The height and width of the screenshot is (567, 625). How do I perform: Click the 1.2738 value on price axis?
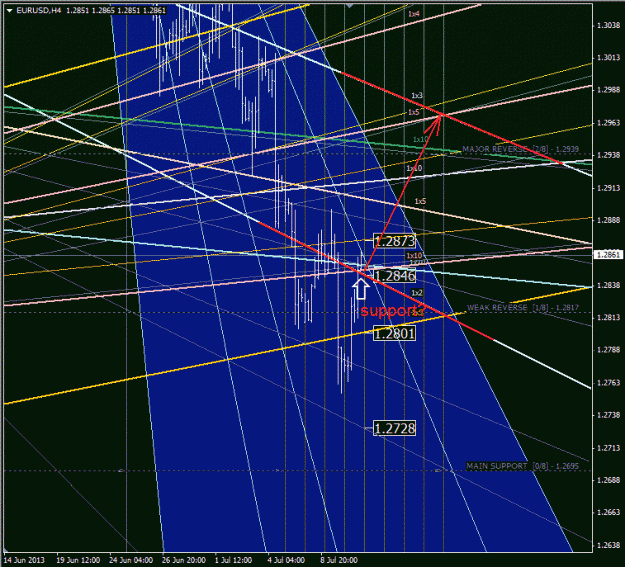608,415
